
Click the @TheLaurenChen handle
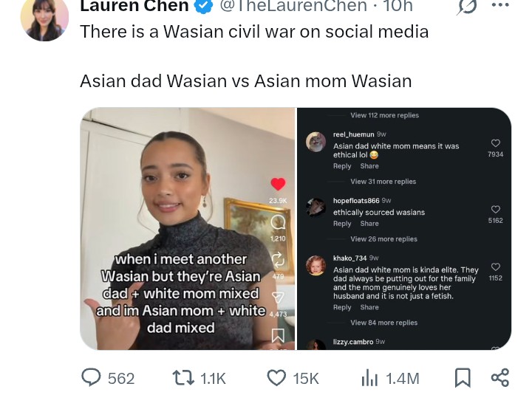coord(293,5)
